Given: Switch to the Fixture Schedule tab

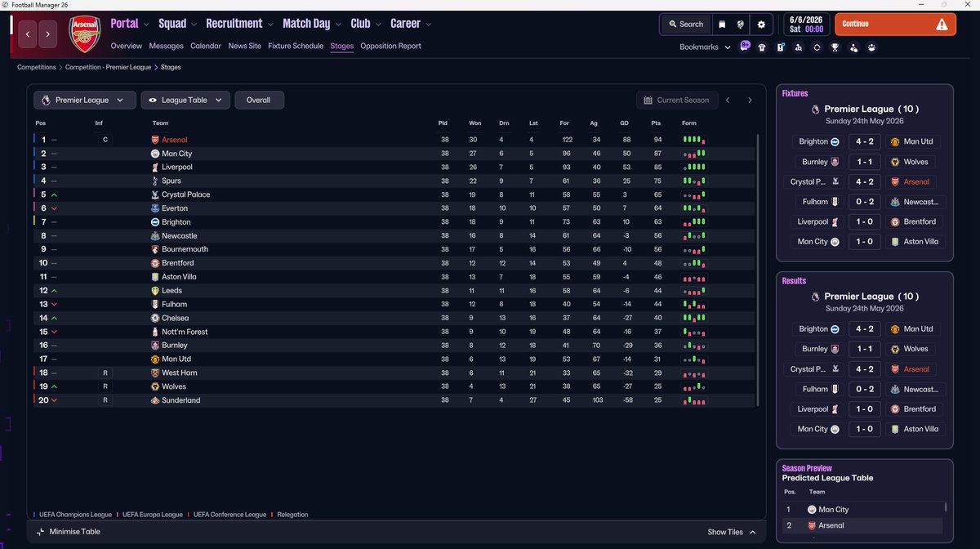Looking at the screenshot, I should pyautogui.click(x=296, y=46).
